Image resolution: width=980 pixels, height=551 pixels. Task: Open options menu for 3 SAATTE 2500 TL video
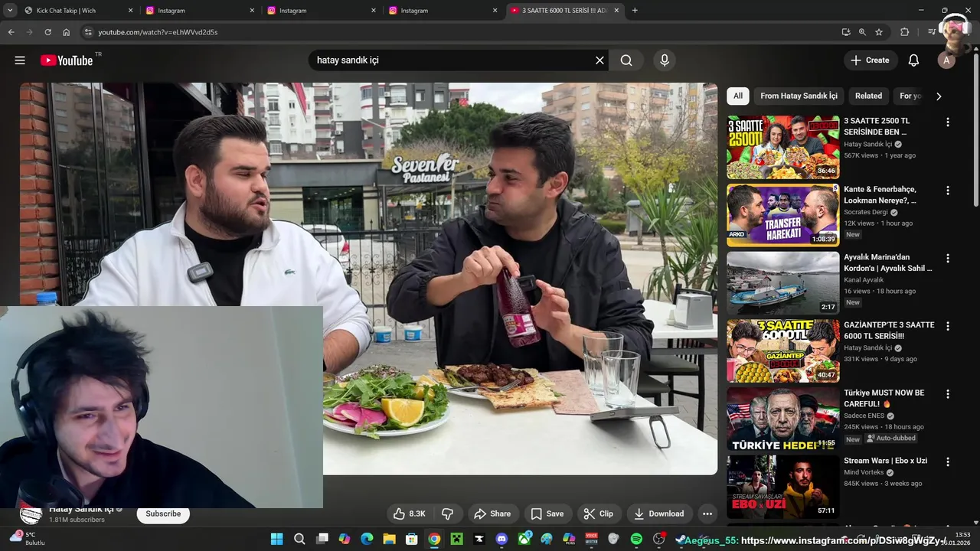pos(947,122)
